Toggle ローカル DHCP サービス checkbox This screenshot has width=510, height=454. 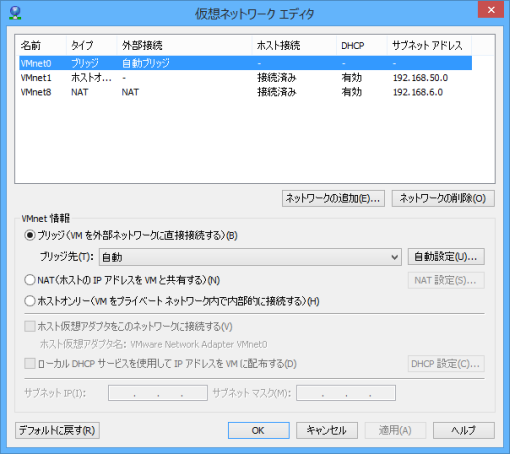click(30, 363)
